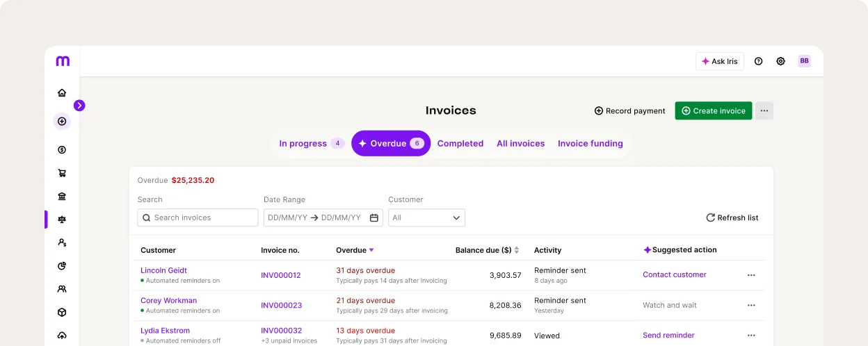Click the Customer column header
Screen dimensions: 868x346
pyautogui.click(x=158, y=250)
